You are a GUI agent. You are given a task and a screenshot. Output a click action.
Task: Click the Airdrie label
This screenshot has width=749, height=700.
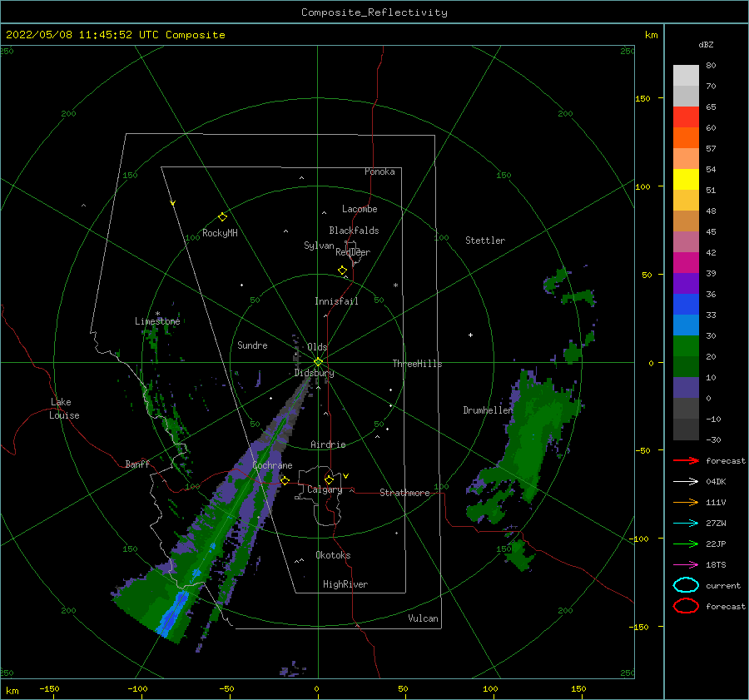tap(328, 444)
